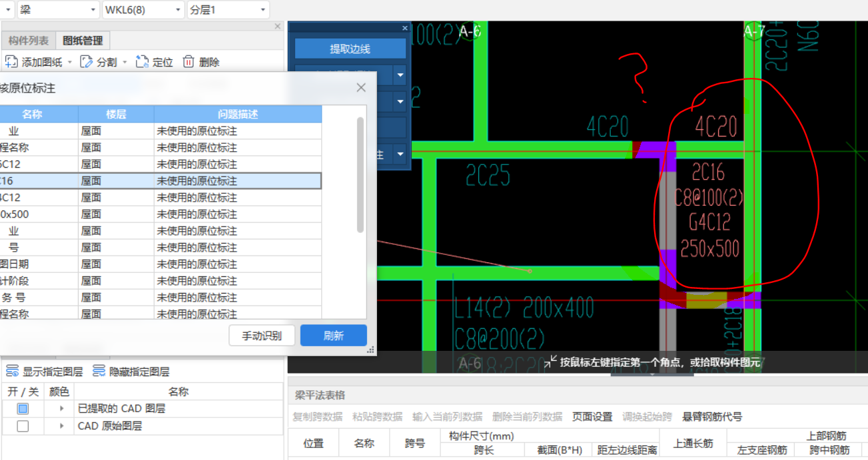Click the cursor prompt icon in status hint
Viewport: 868px width, 460px height.
pyautogui.click(x=550, y=362)
